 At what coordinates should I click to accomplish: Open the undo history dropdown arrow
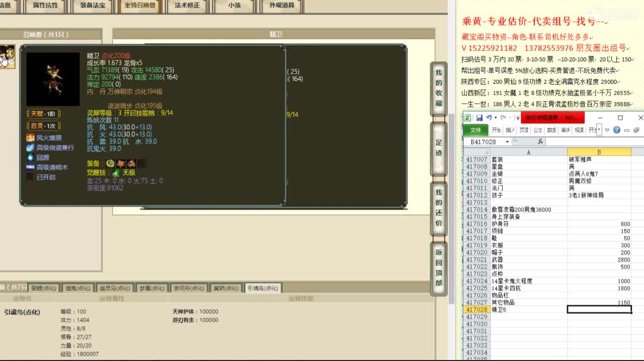click(495, 118)
